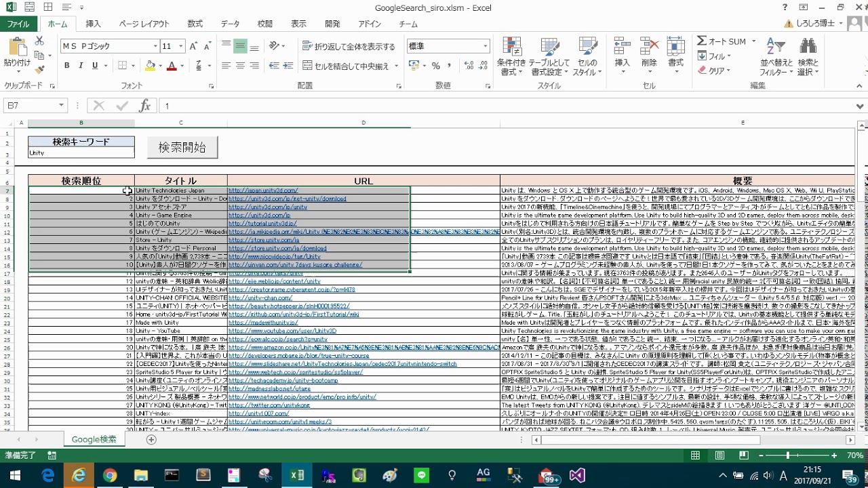Toggle Italic formatting
This screenshot has width=868, height=488.
click(81, 66)
